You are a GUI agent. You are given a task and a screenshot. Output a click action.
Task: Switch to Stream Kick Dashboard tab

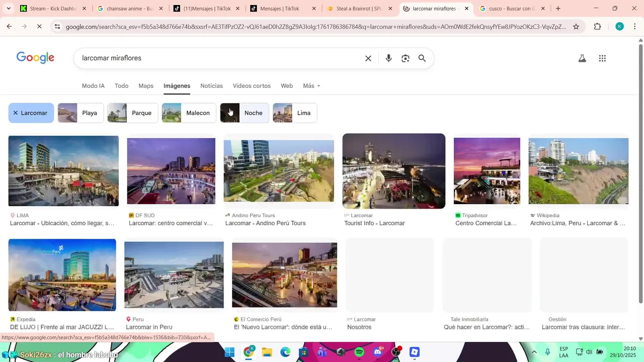(x=53, y=9)
